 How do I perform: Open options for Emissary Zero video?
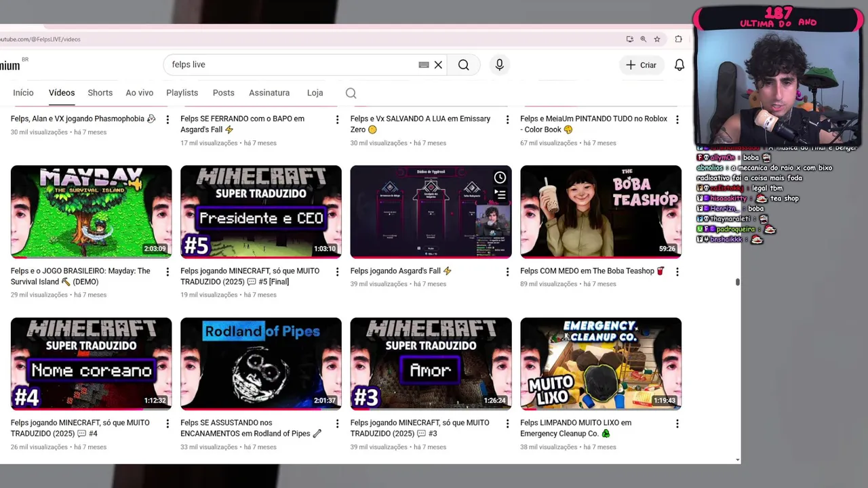(507, 119)
